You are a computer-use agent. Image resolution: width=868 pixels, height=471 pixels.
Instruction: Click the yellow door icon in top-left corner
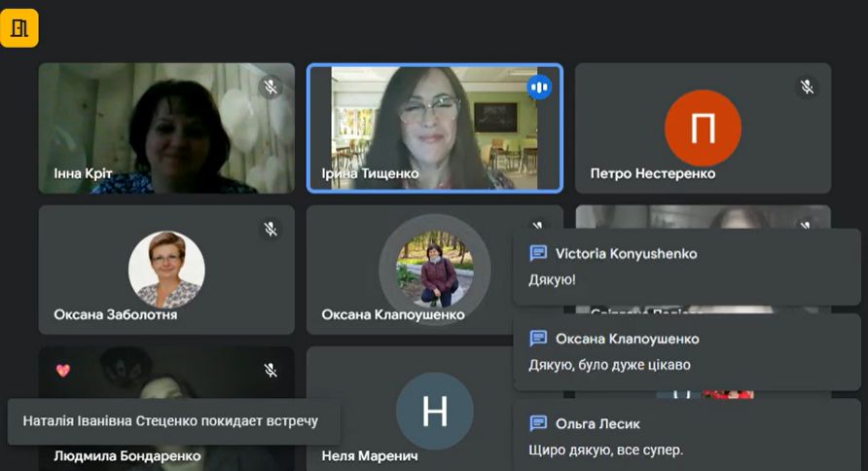click(x=19, y=28)
